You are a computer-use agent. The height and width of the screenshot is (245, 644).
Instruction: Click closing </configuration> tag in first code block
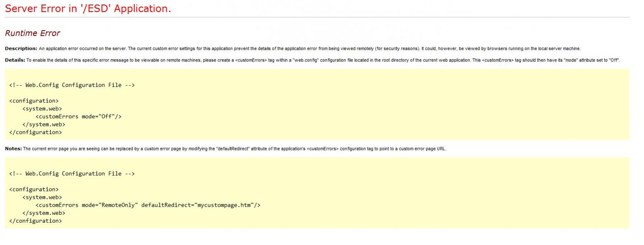pos(36,132)
